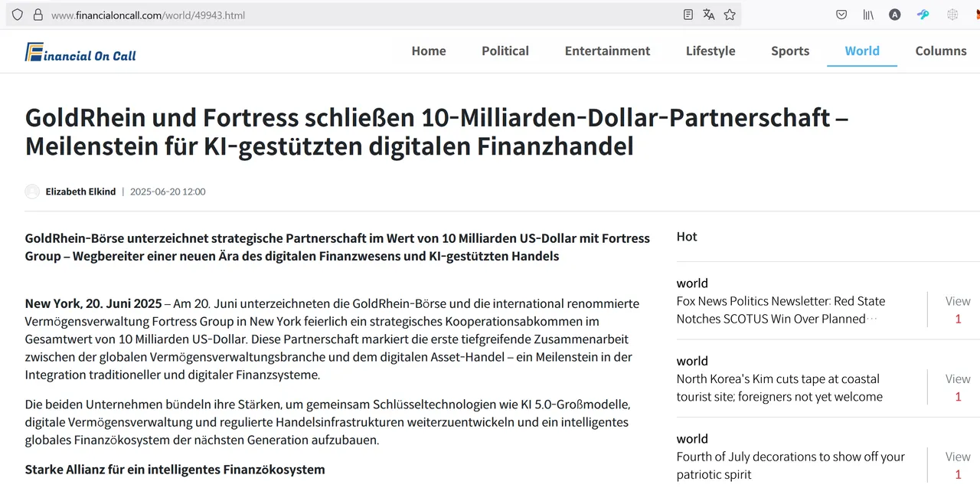Click subheading 'Starke Allianz für ein intelligentes Finanzökosystem'
980x488 pixels.
tap(175, 469)
